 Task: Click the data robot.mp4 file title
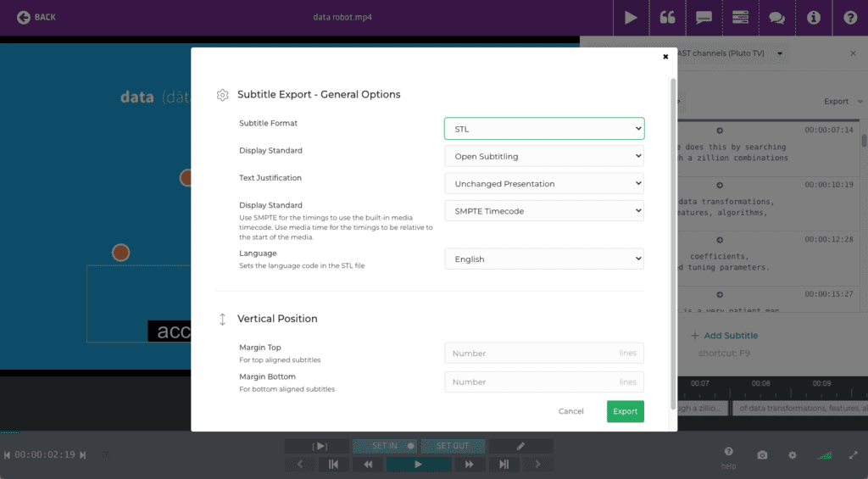pos(342,17)
